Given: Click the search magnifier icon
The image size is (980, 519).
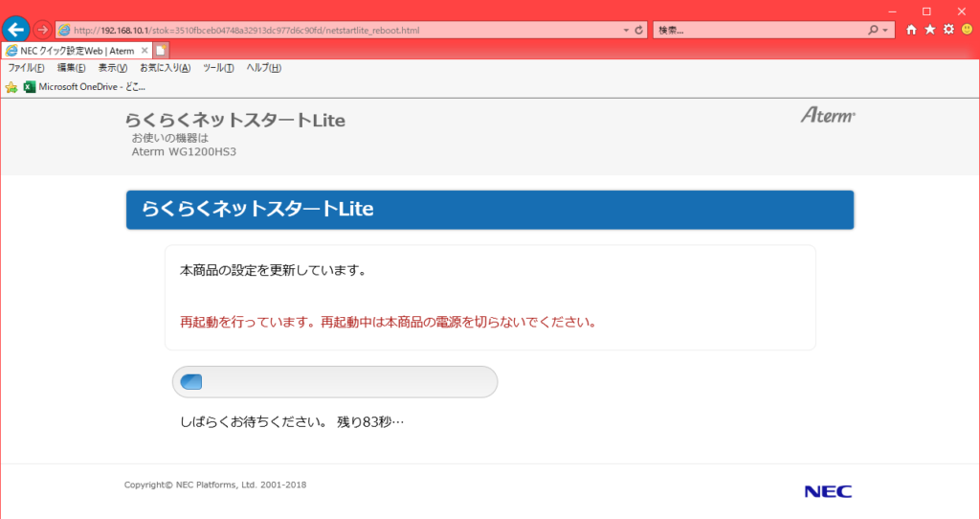Looking at the screenshot, I should coord(873,30).
